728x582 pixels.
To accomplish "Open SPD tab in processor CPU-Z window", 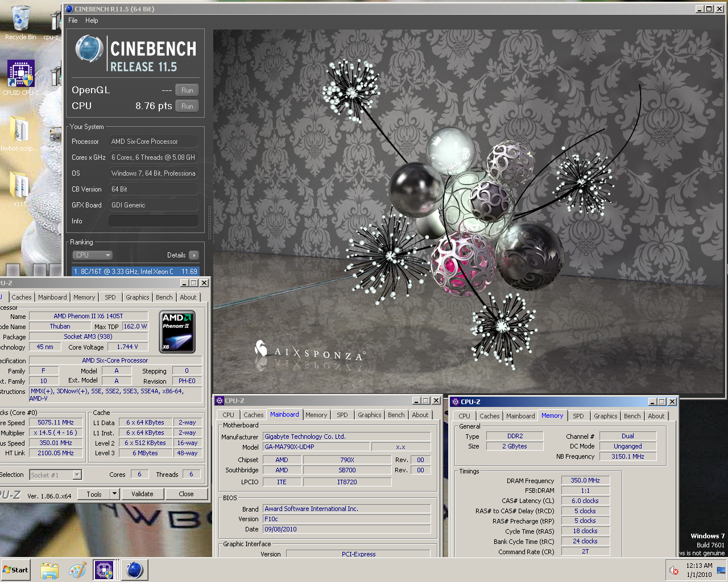I will pyautogui.click(x=110, y=297).
